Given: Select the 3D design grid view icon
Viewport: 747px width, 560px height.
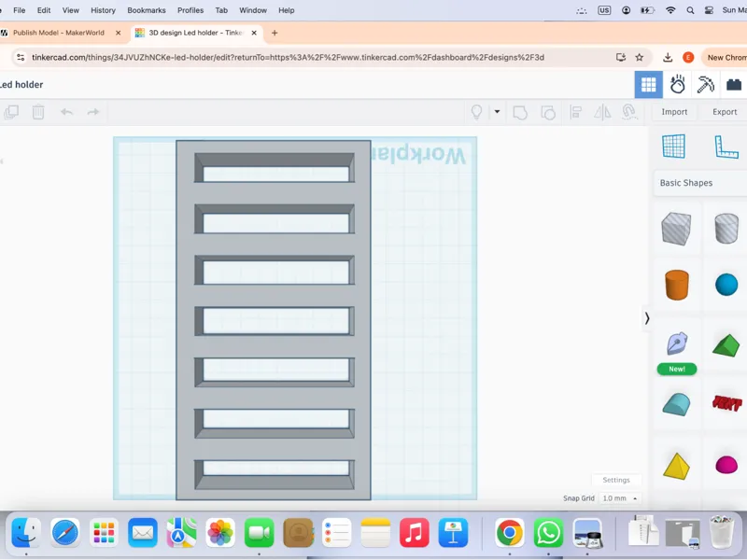Looking at the screenshot, I should pos(648,85).
